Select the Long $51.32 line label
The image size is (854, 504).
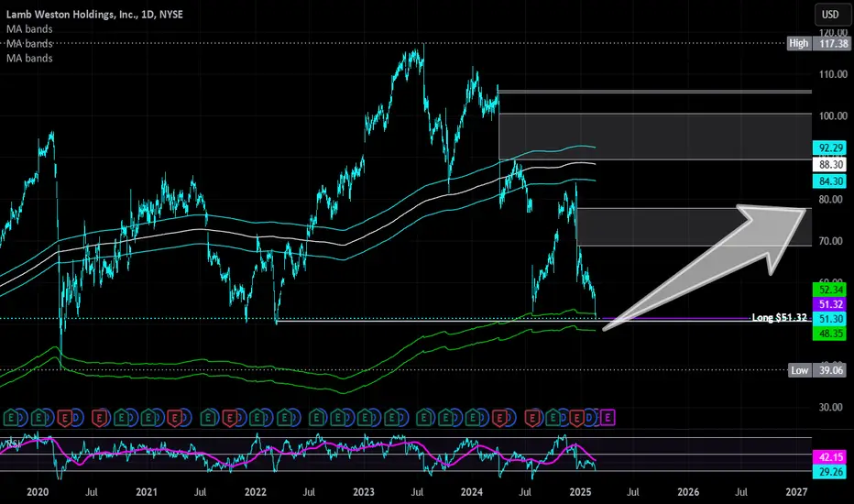(x=779, y=317)
